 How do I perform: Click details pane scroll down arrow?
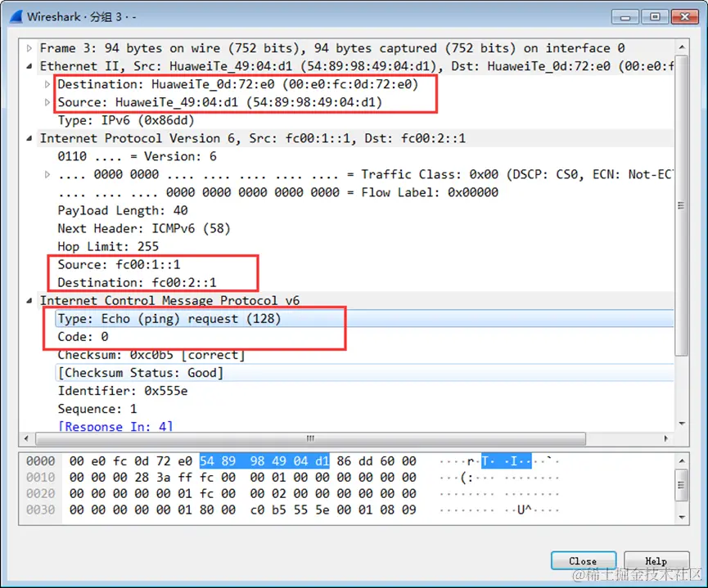tap(682, 424)
